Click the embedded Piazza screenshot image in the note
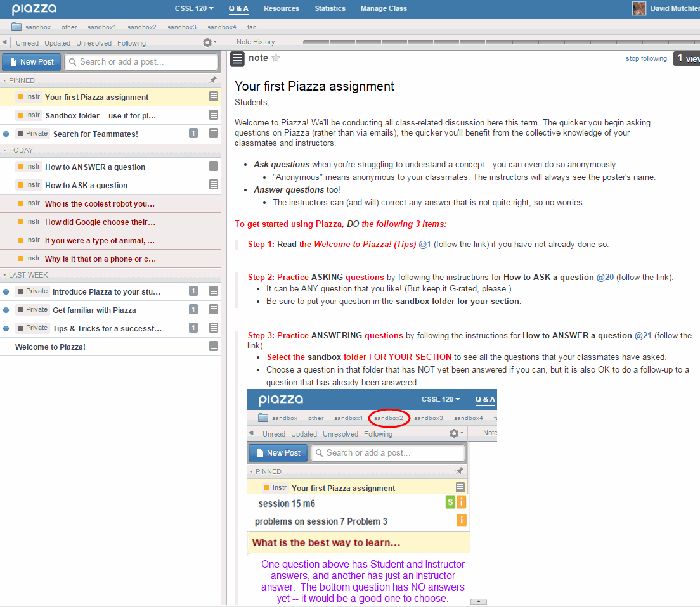Screen dimensions: 700x607 tap(372, 496)
